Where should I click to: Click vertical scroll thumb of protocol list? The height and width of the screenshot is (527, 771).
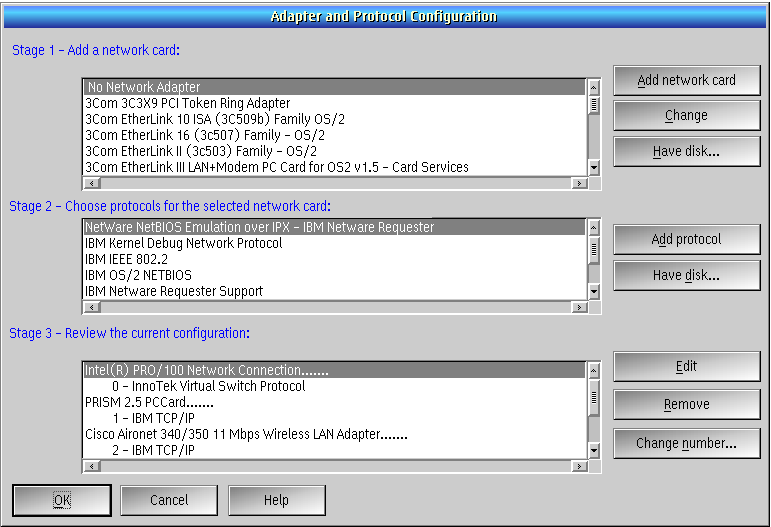click(594, 249)
